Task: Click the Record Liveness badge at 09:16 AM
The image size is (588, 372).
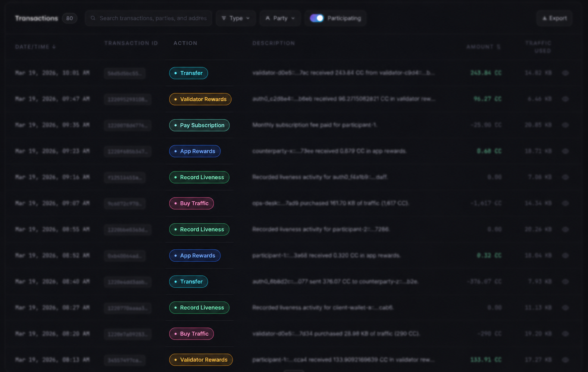Action: click(x=199, y=177)
